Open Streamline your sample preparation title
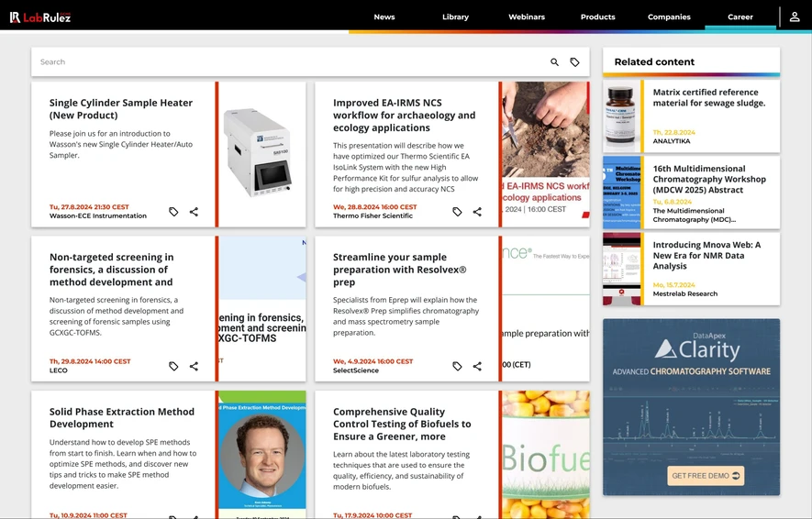812x519 pixels. tap(399, 270)
